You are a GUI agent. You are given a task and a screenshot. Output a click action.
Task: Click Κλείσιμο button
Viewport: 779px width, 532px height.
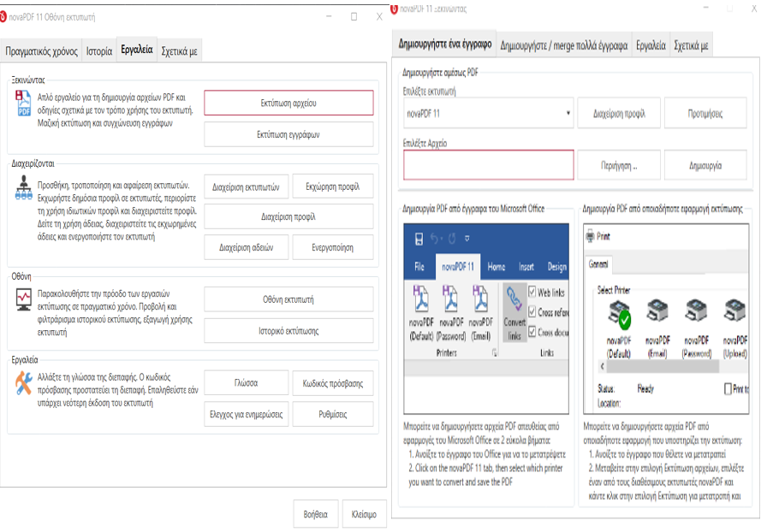click(364, 514)
